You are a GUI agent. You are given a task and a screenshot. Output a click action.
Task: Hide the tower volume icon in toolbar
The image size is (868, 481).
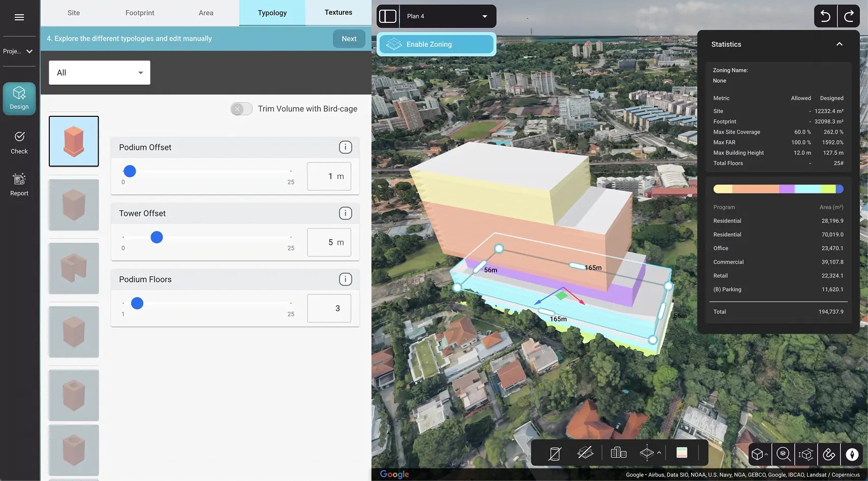(x=555, y=453)
